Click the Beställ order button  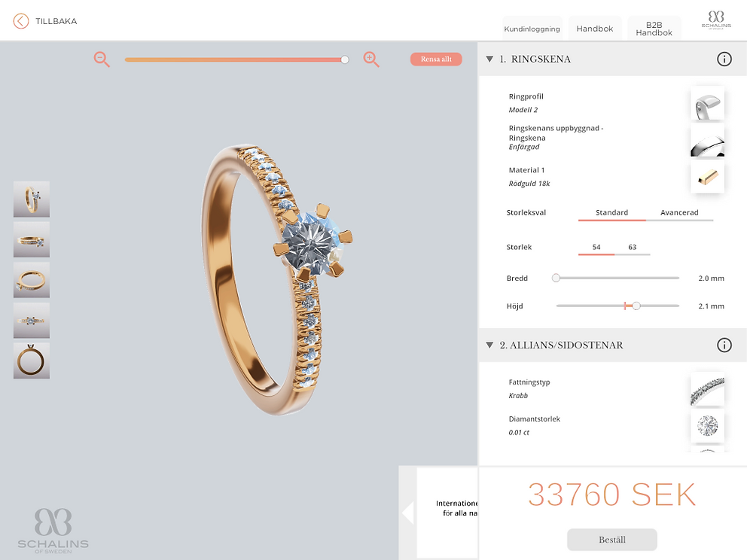click(x=611, y=540)
